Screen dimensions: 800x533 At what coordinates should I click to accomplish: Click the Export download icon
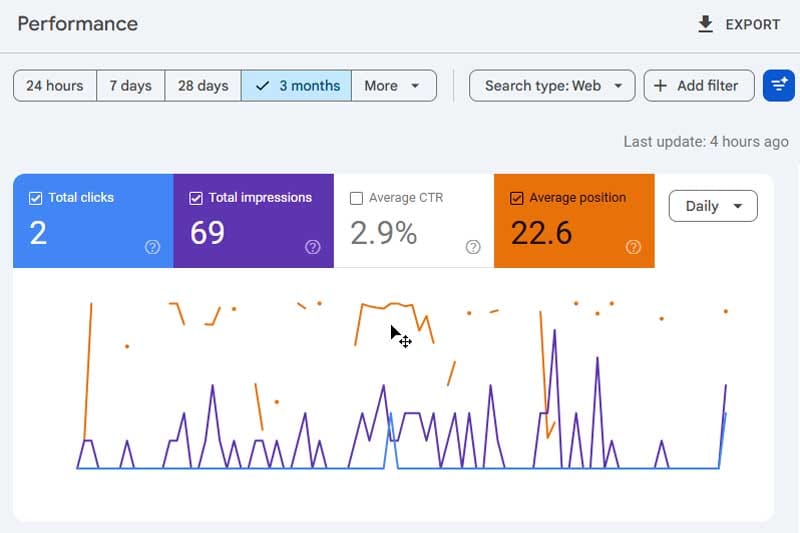705,24
